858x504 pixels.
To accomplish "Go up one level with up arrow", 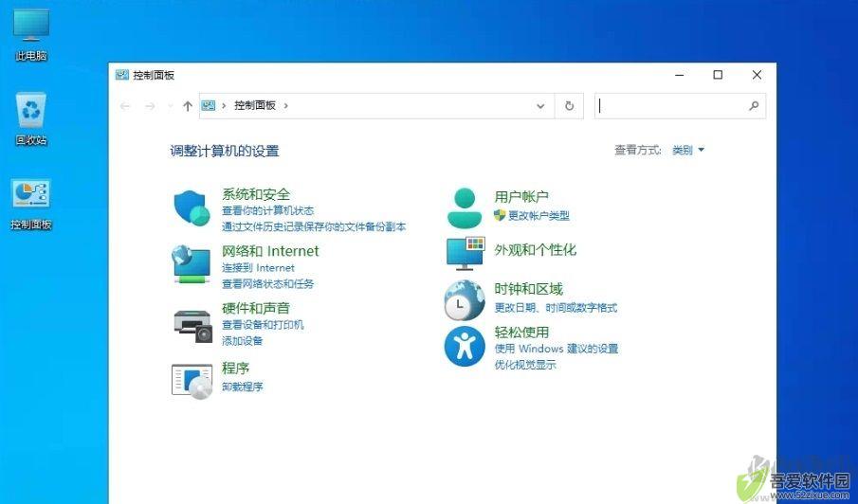I will point(188,106).
